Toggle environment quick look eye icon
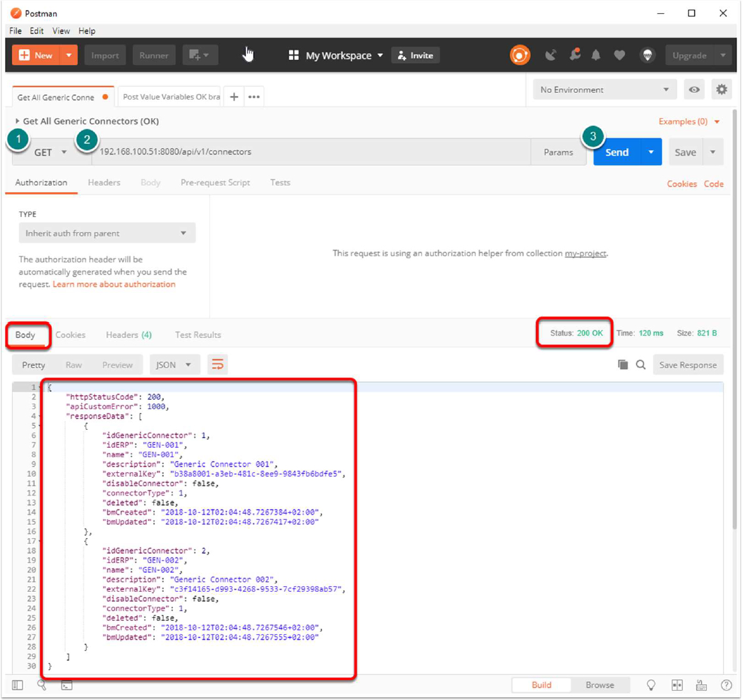 tap(694, 89)
